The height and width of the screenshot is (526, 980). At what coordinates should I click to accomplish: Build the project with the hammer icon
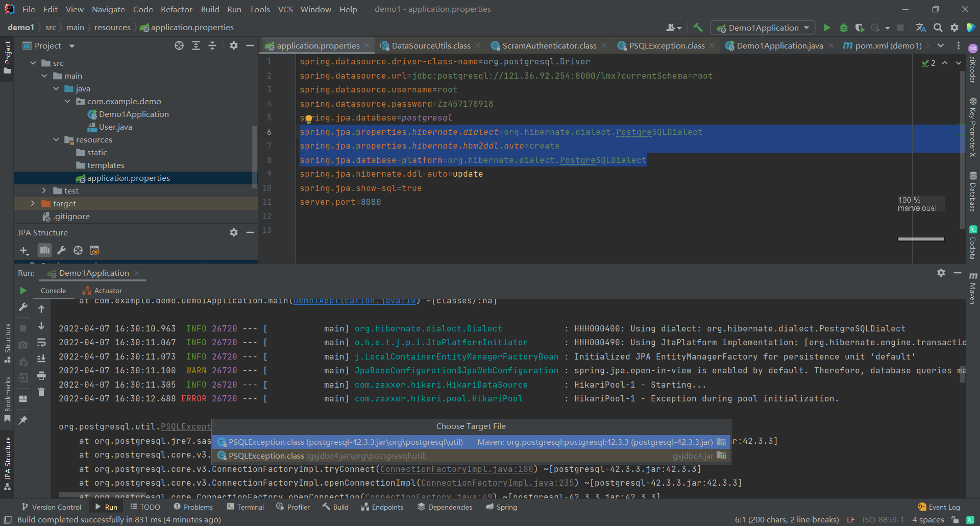click(x=698, y=27)
